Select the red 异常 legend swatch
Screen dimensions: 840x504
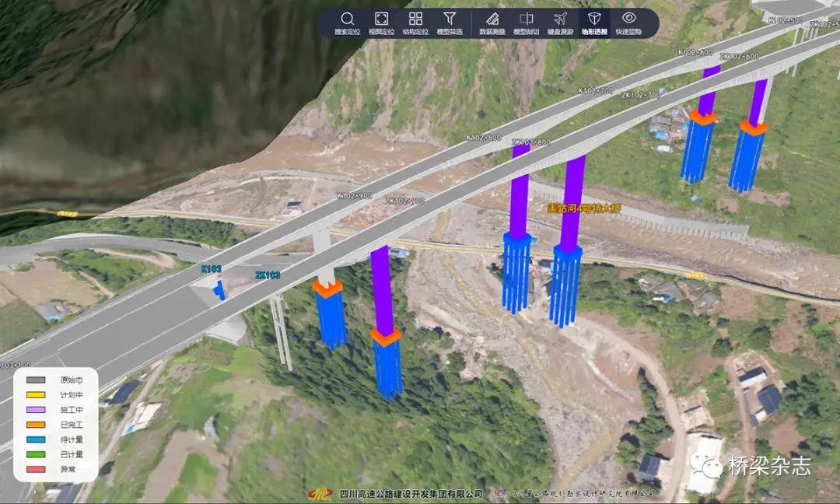[x=35, y=469]
